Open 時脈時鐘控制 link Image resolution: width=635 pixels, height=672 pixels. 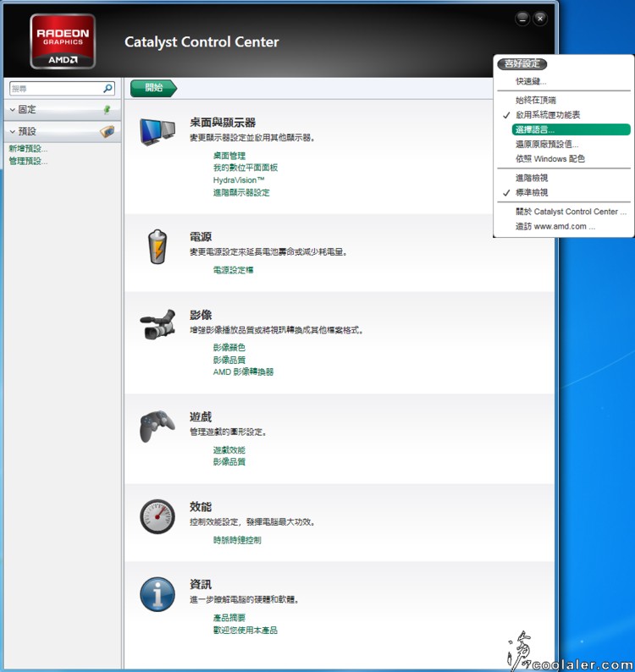pyautogui.click(x=237, y=540)
